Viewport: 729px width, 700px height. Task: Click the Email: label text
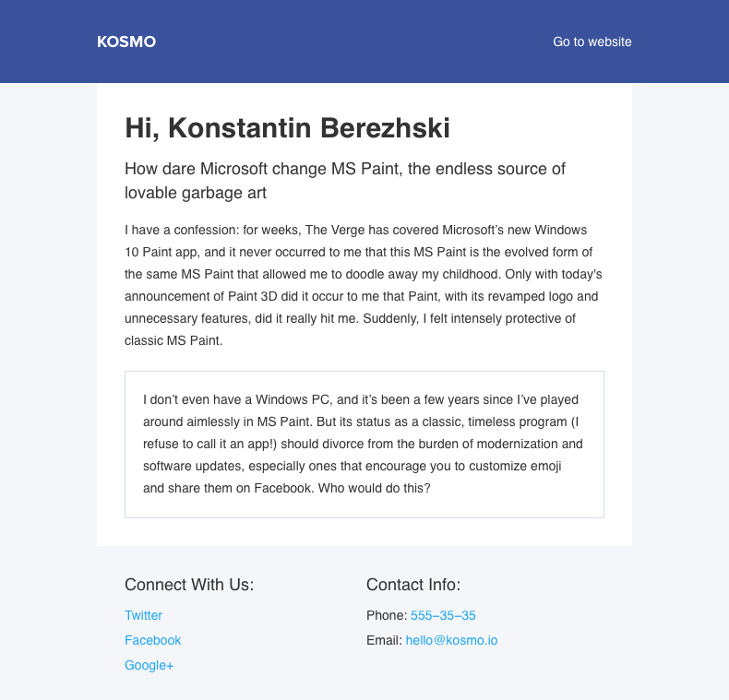384,640
